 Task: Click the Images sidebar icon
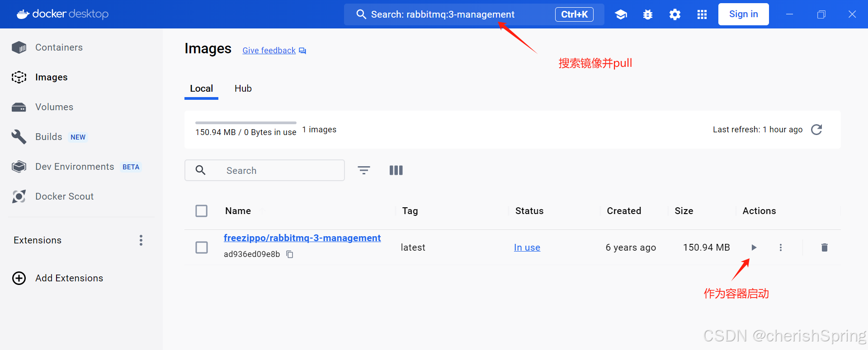19,77
